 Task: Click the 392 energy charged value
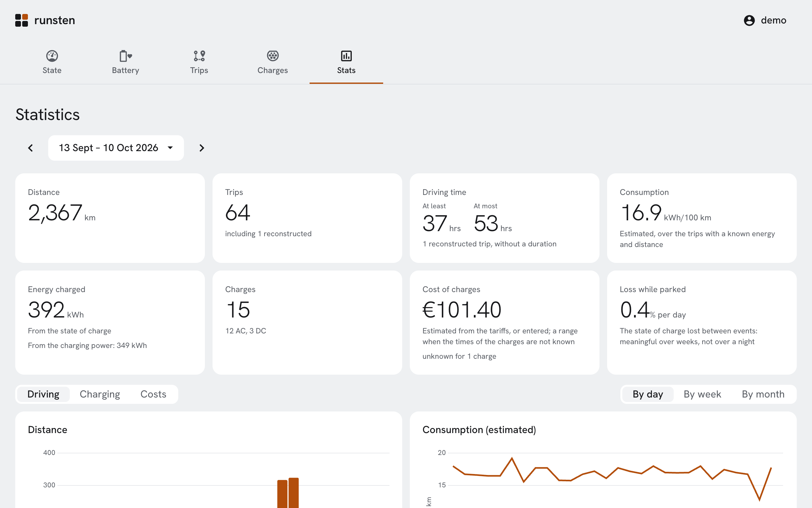pyautogui.click(x=46, y=310)
